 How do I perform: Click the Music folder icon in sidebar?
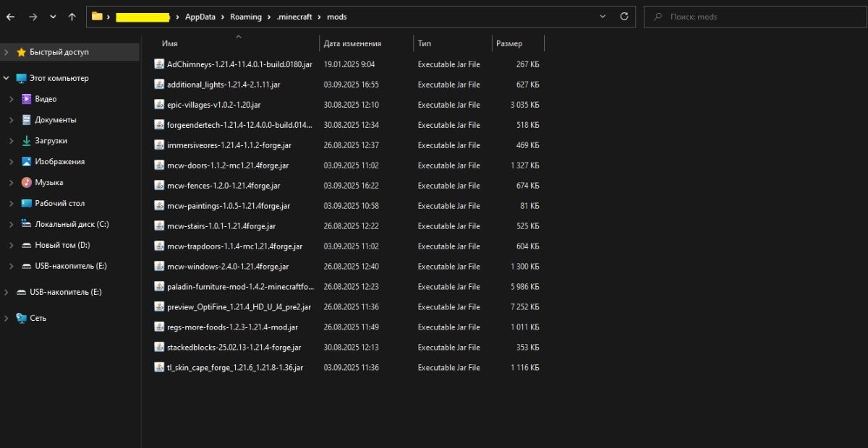coord(27,182)
